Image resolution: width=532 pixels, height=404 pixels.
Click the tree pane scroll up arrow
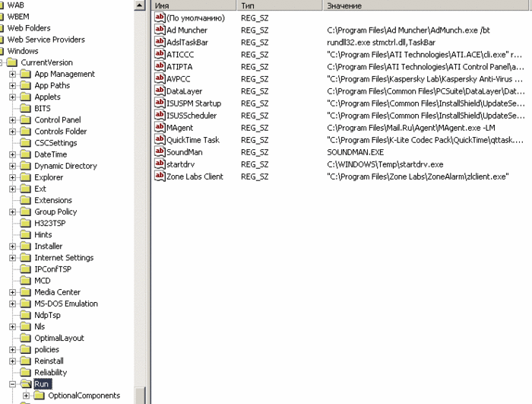[x=140, y=5]
